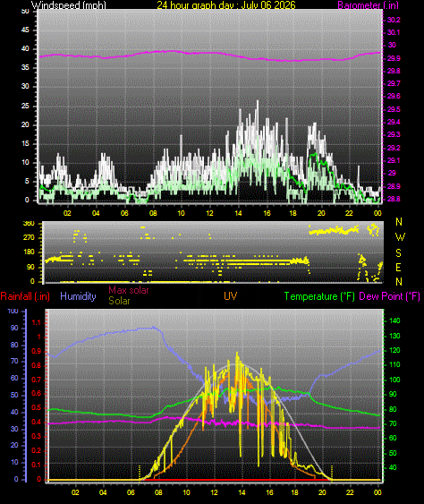The width and height of the screenshot is (424, 504).
Task: Click the Barometer (.in) axis title
Action: click(369, 4)
